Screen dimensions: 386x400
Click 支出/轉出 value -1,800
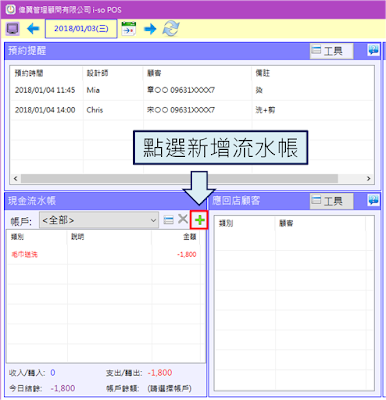(160, 373)
